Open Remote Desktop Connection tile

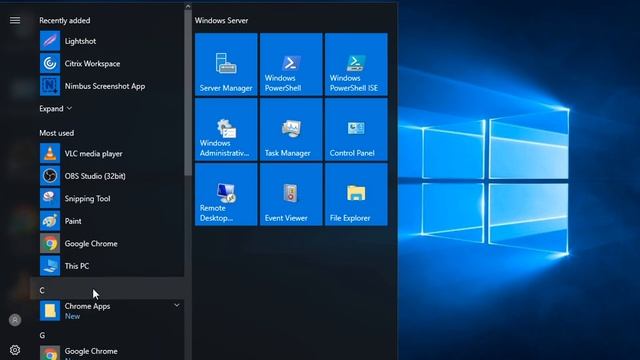[x=226, y=194]
